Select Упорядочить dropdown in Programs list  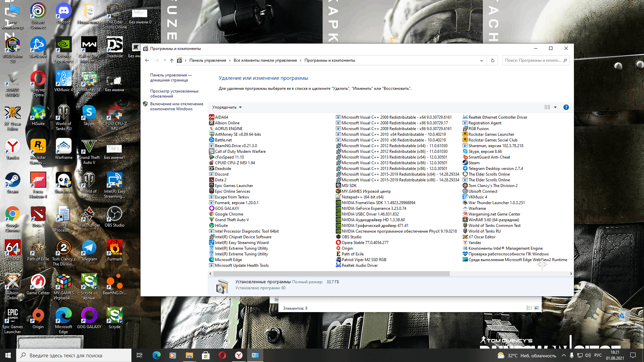pos(226,107)
